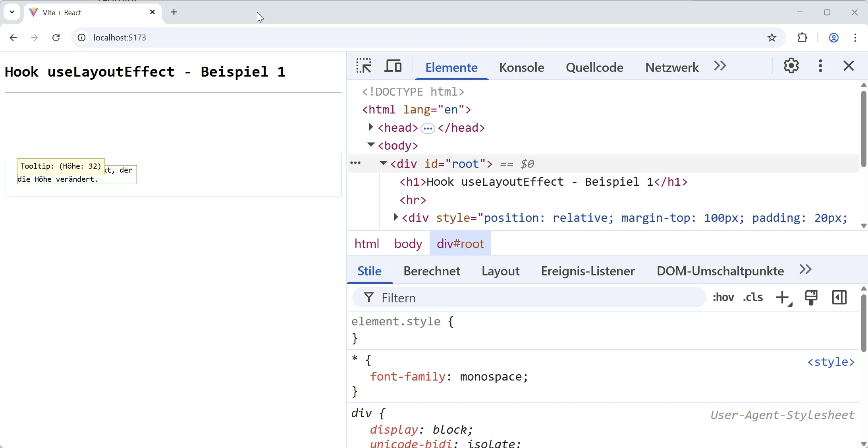Open the <style> source link

coord(831,362)
